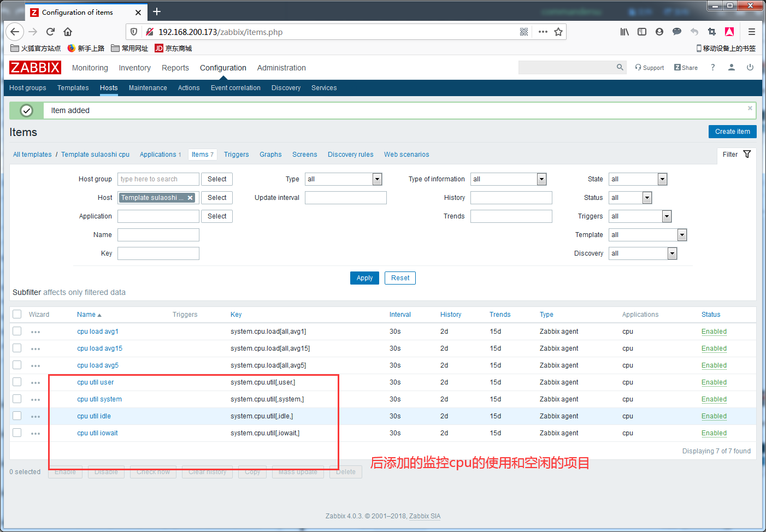
Task: Open the Type of information dropdown
Action: click(508, 179)
